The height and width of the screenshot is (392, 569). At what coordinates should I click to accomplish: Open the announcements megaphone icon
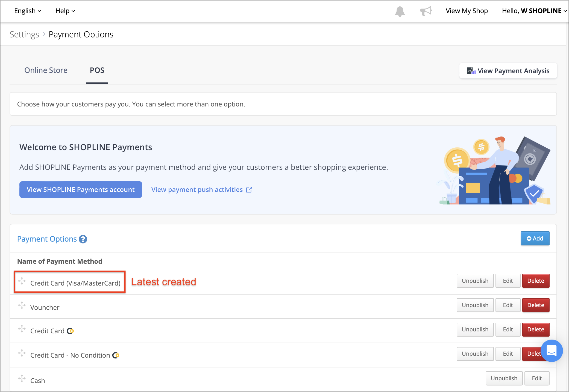426,11
